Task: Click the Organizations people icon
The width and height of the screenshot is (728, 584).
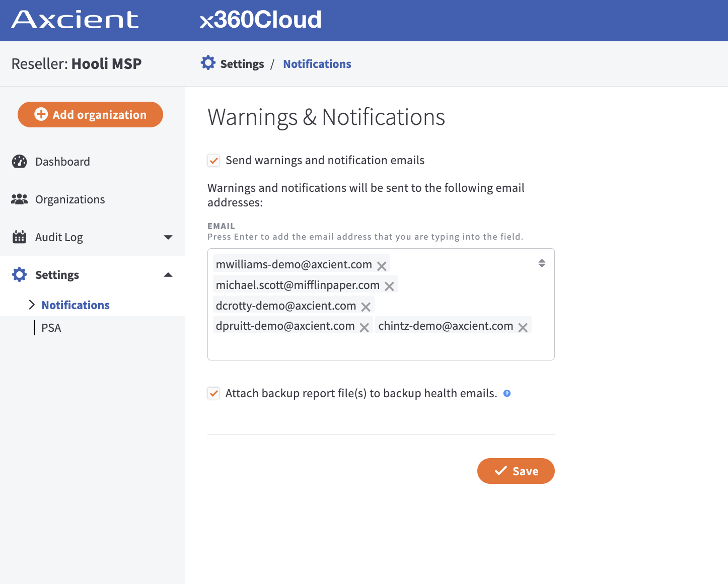Action: pyautogui.click(x=19, y=199)
